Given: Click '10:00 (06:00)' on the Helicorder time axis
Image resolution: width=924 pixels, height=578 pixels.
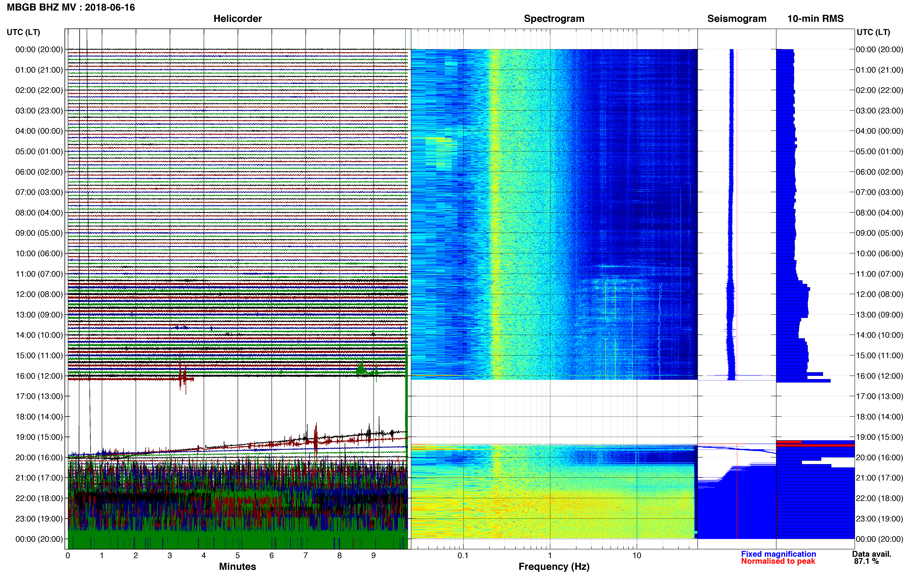Looking at the screenshot, I should (39, 253).
